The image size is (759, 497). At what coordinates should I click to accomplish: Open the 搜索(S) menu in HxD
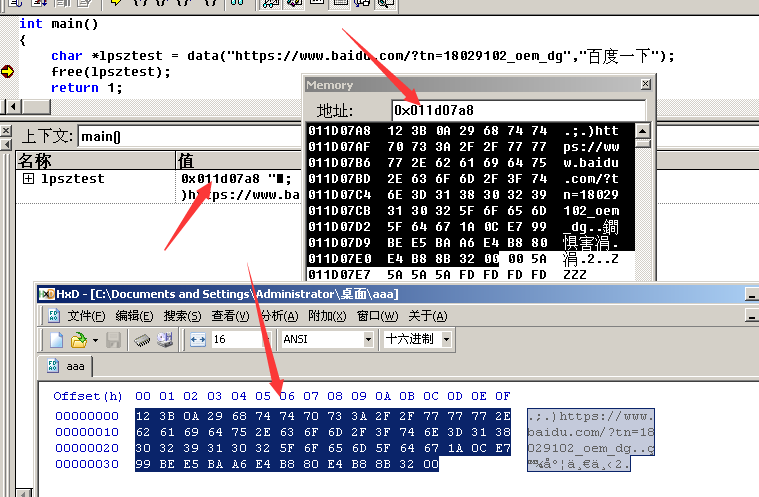click(182, 316)
